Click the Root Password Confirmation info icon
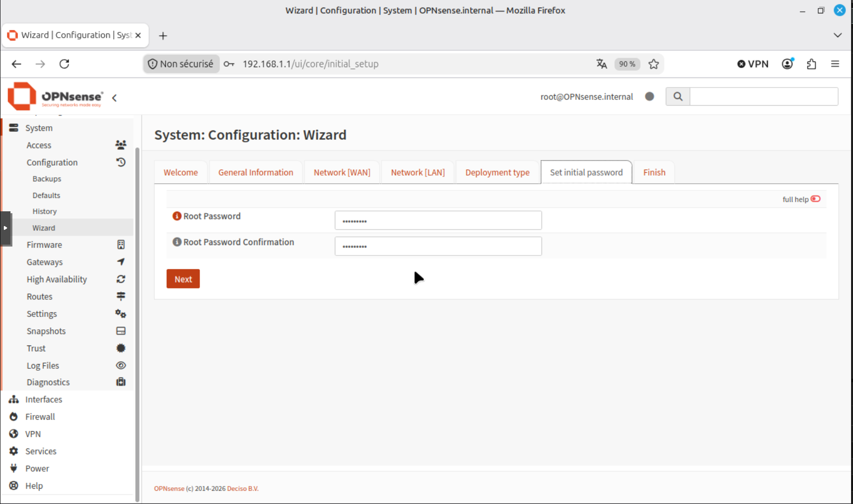This screenshot has width=853, height=504. 177,242
